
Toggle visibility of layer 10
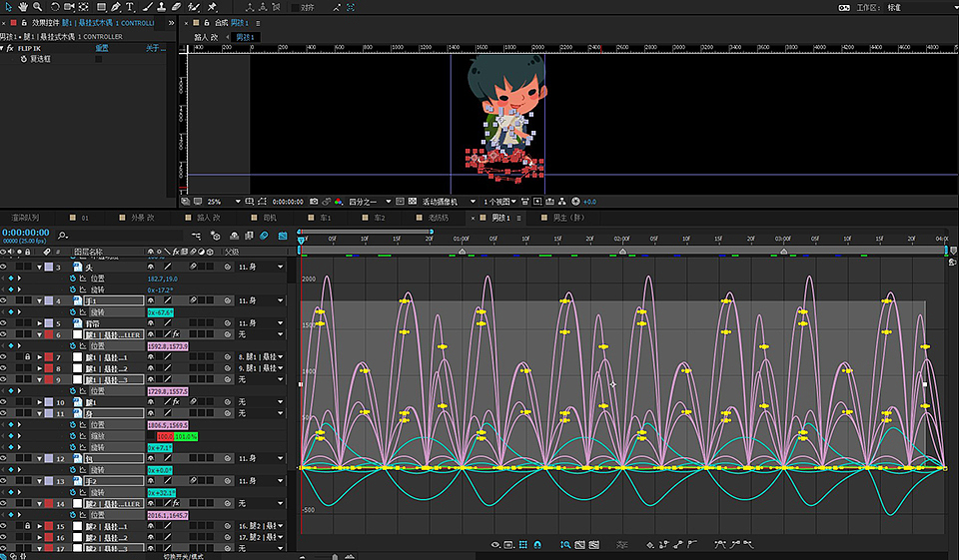[x=4, y=401]
